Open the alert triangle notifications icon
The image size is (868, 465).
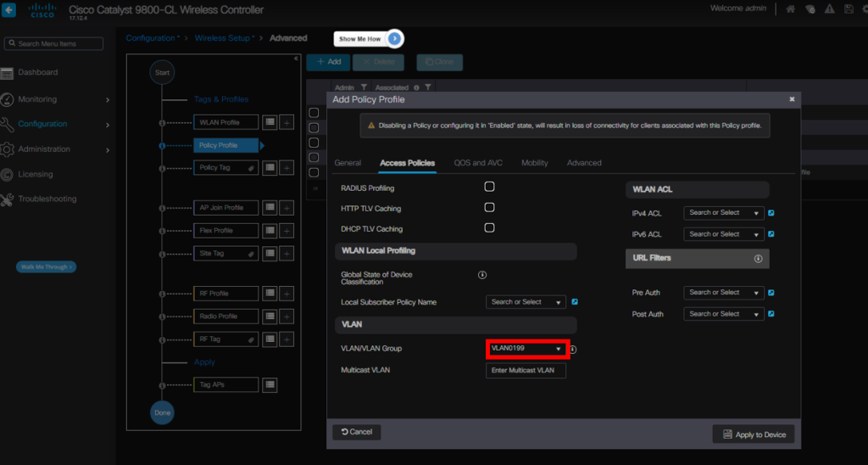click(829, 8)
